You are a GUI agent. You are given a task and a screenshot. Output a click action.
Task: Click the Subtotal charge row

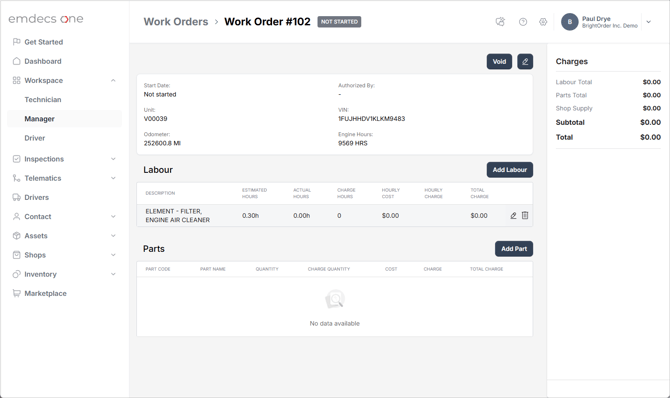pyautogui.click(x=608, y=122)
